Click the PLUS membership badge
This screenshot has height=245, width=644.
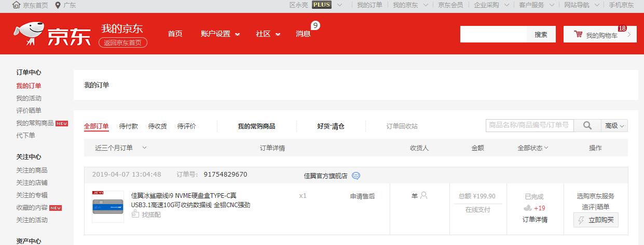[322, 5]
